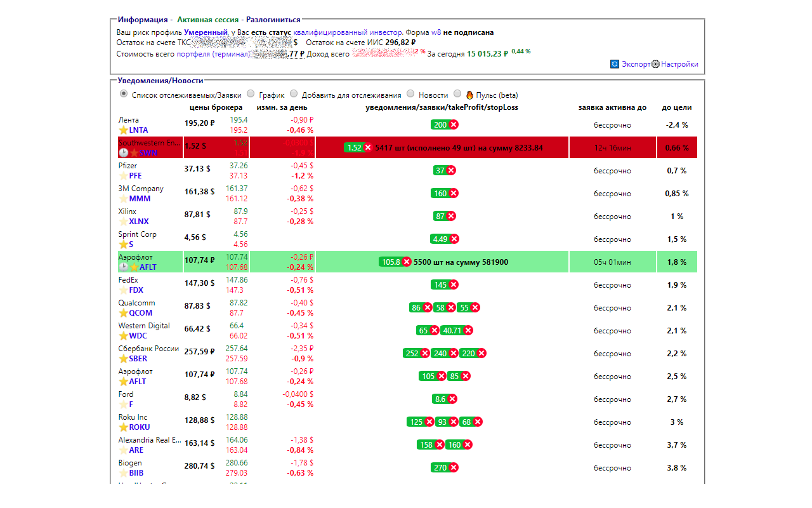Click the fire icon next to Пульс (beta)

click(x=470, y=95)
